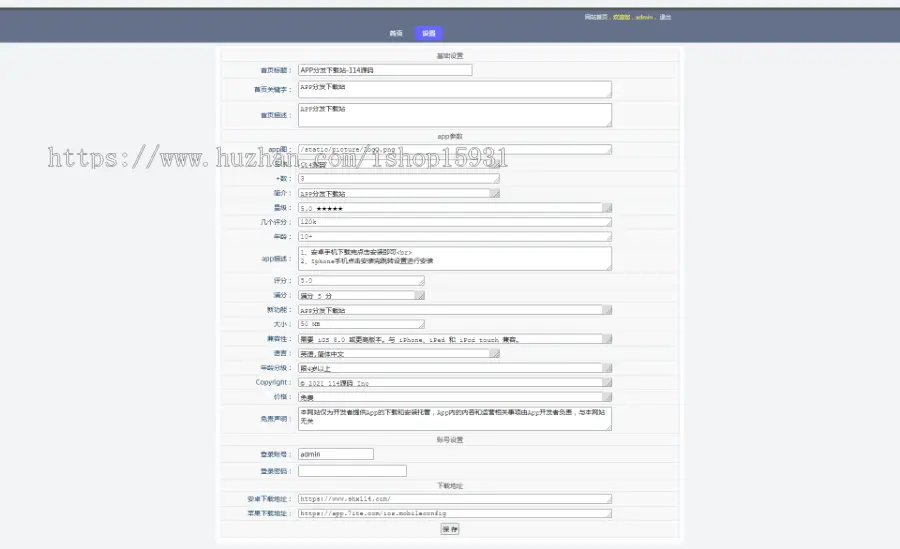Focus the app图 field with /static/picture/logo.png
This screenshot has width=900, height=549.
(x=455, y=149)
